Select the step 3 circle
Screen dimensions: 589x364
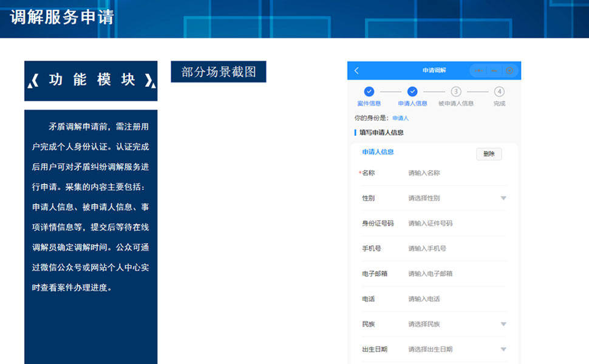point(455,92)
